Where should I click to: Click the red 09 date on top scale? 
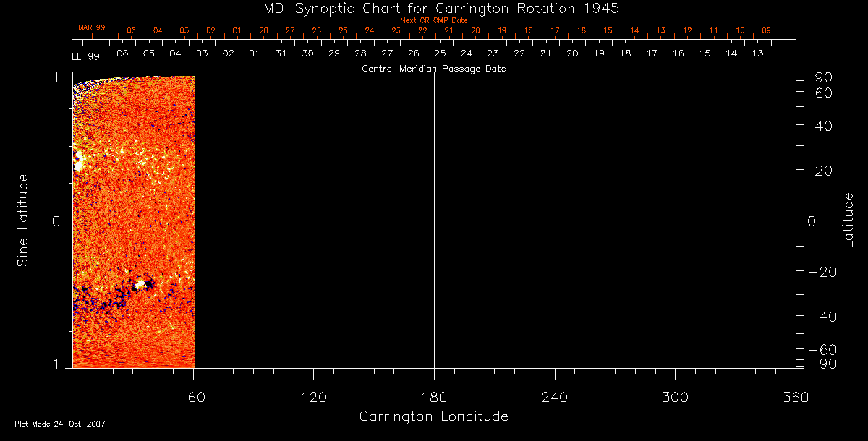[x=766, y=31]
